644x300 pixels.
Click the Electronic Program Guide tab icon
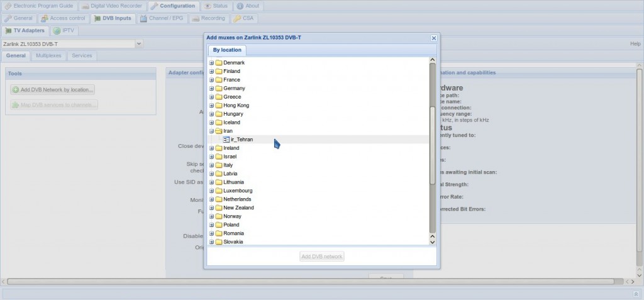(8, 6)
